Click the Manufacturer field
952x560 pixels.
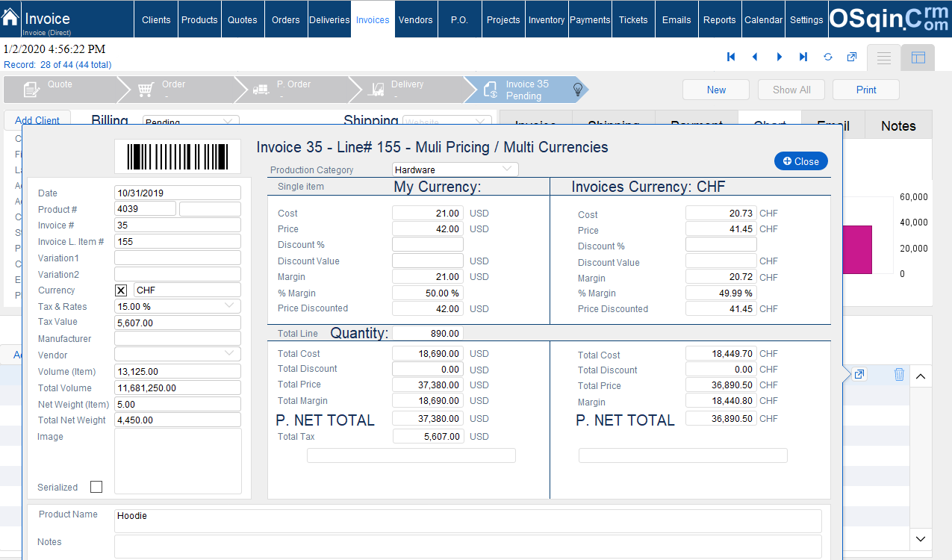tap(178, 338)
